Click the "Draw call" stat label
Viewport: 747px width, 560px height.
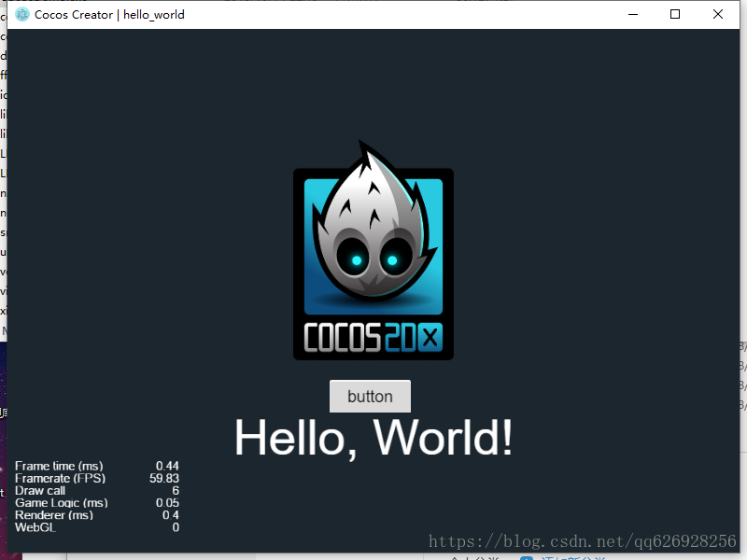[40, 491]
